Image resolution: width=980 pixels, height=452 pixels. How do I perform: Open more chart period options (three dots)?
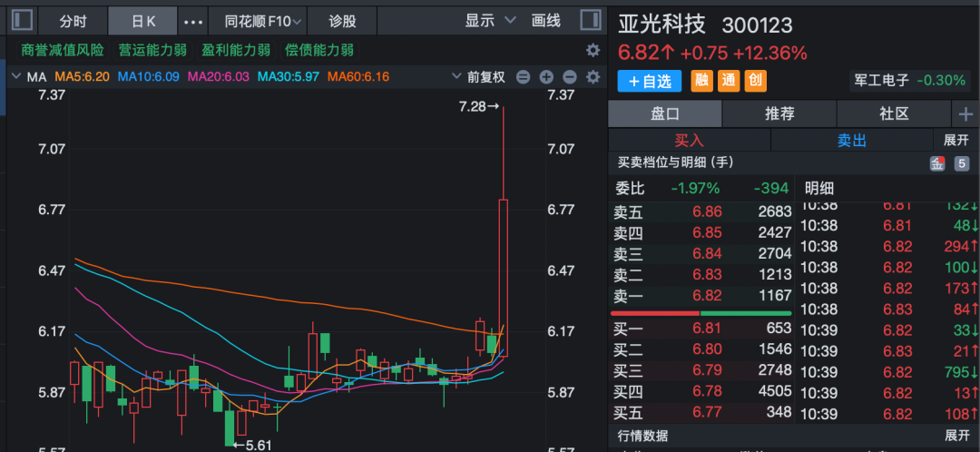(193, 21)
